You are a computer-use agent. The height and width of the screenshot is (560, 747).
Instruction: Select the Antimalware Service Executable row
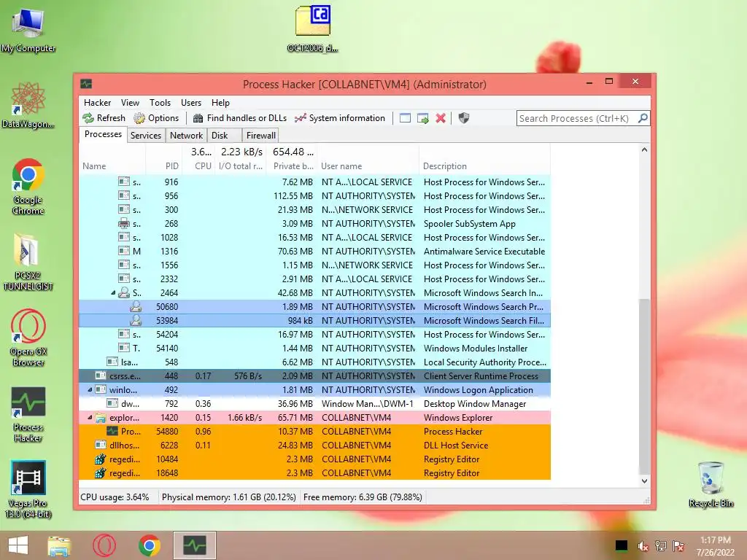click(314, 252)
